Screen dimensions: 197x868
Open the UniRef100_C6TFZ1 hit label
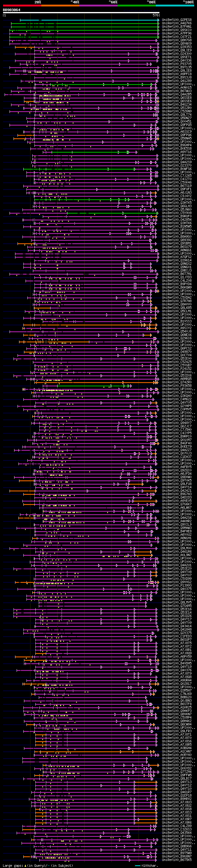coord(176,37)
